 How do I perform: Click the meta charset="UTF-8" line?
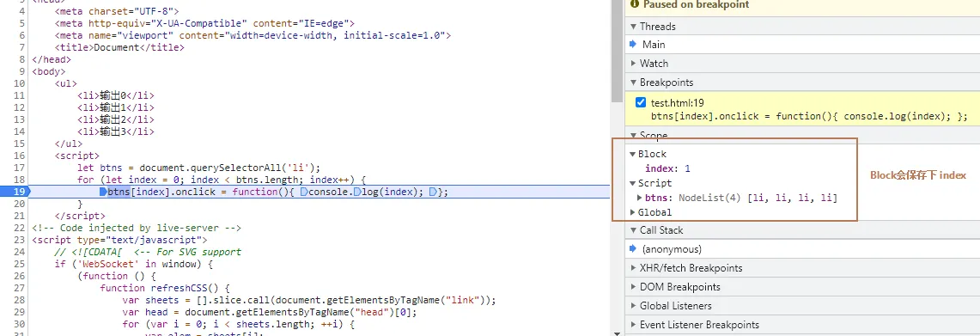(116, 11)
